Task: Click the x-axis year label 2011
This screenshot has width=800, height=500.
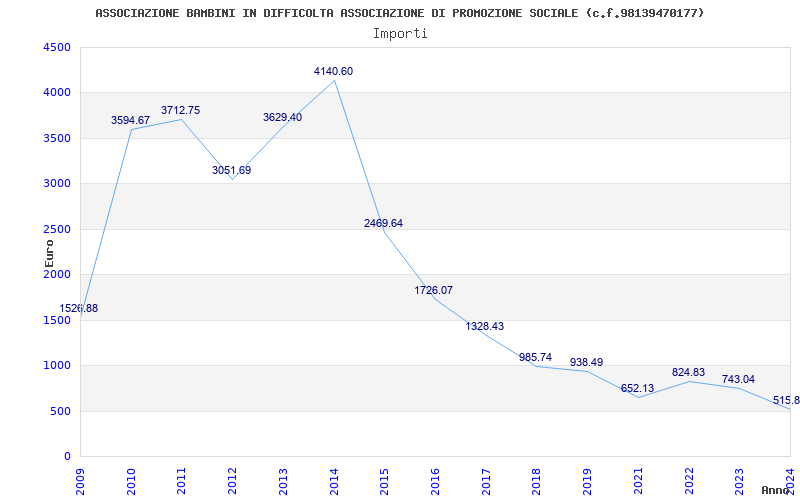Action: [181, 482]
